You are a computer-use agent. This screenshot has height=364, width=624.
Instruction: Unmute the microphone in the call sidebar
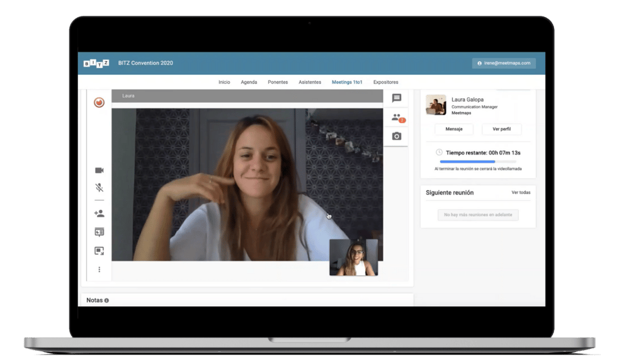[99, 188]
